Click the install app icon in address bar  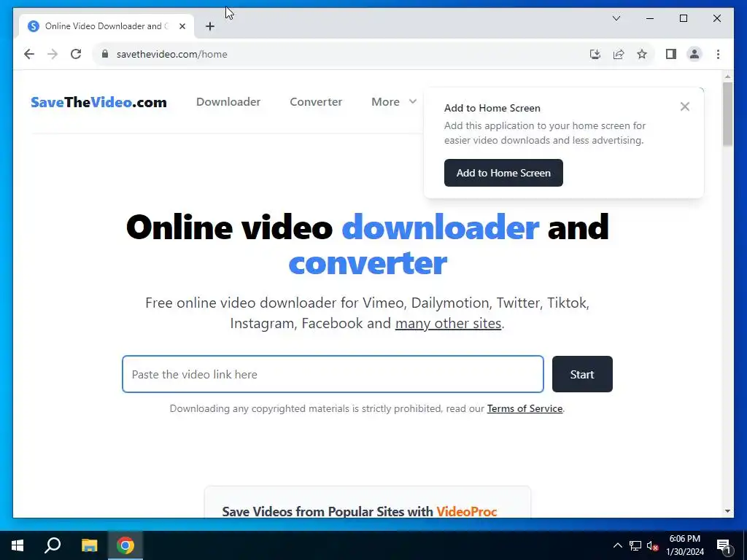pyautogui.click(x=595, y=54)
